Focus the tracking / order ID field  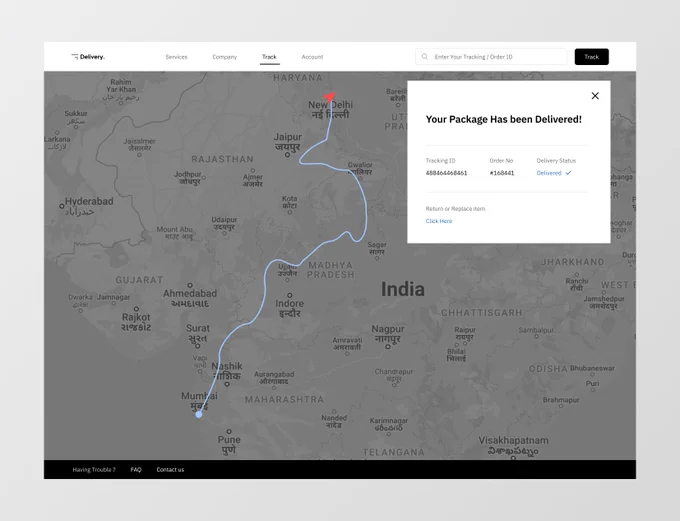tap(491, 57)
